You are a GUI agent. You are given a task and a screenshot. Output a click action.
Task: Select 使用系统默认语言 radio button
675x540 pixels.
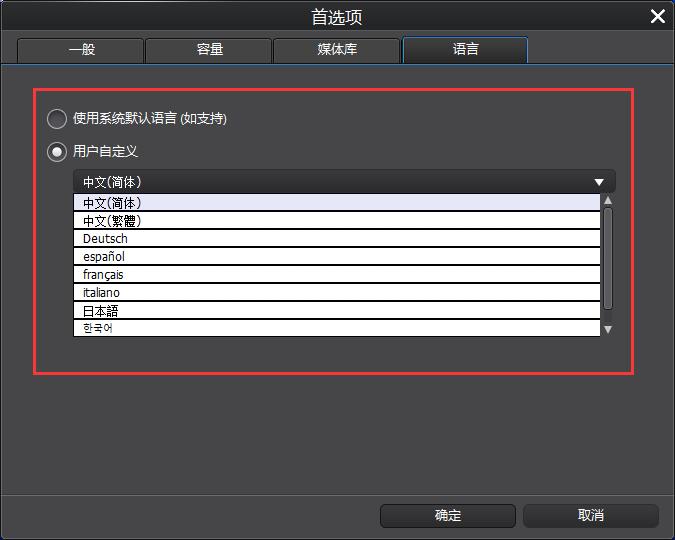pos(57,119)
